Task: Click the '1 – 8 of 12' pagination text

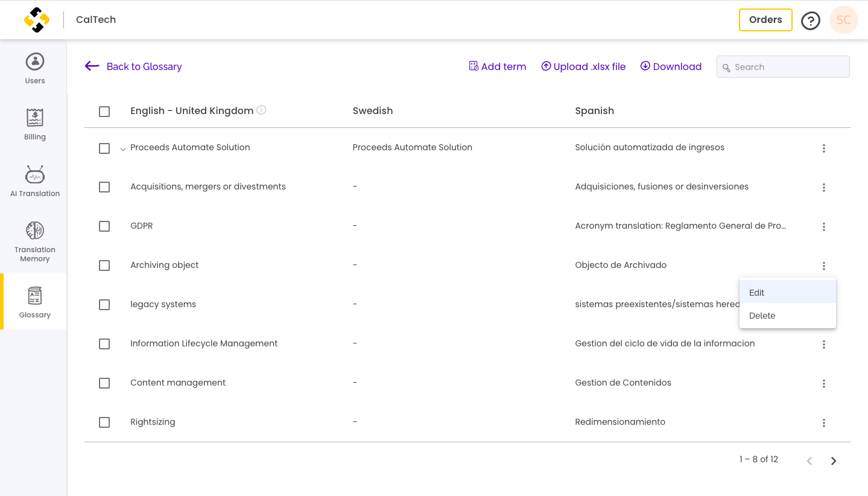Action: [759, 459]
